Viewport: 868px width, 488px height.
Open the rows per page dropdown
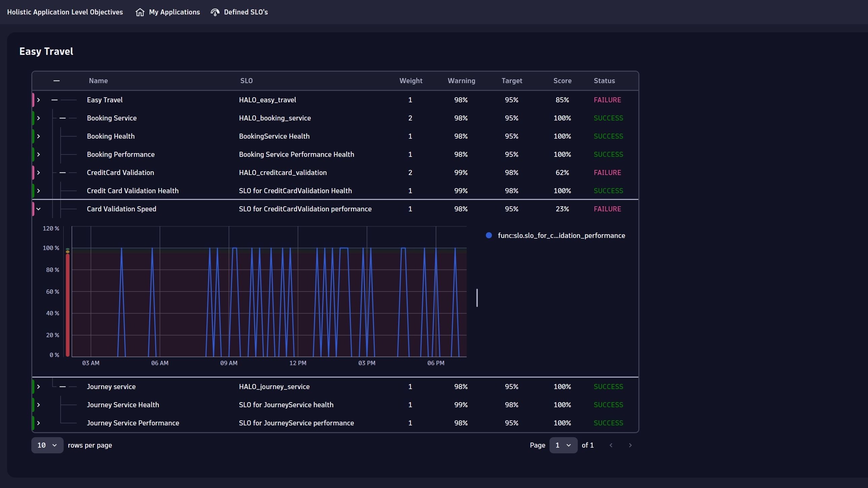tap(47, 445)
